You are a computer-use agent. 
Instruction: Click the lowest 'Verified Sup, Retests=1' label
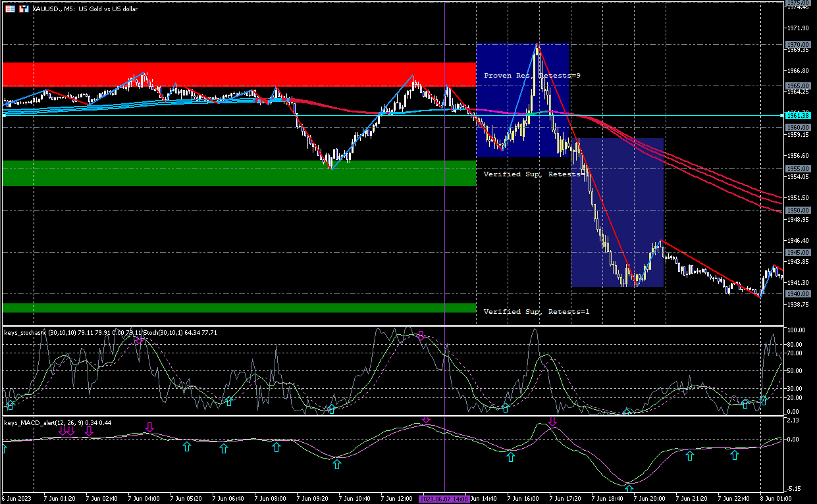537,312
